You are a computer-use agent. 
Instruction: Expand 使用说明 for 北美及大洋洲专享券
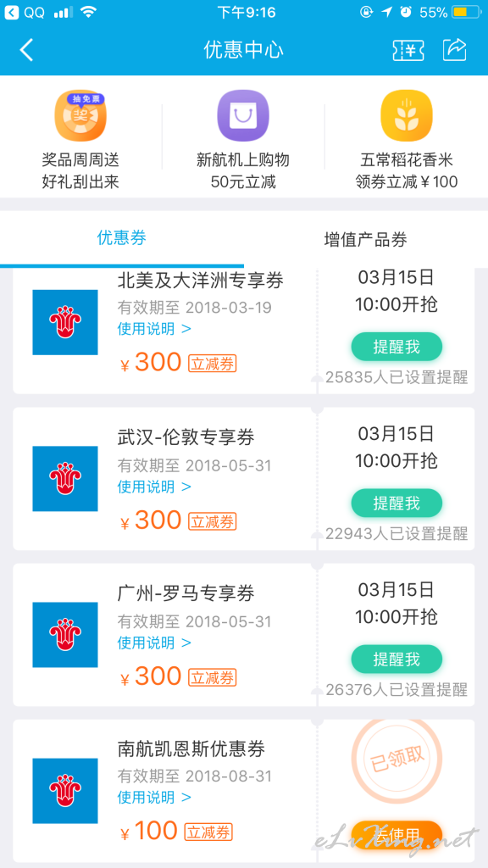(154, 329)
